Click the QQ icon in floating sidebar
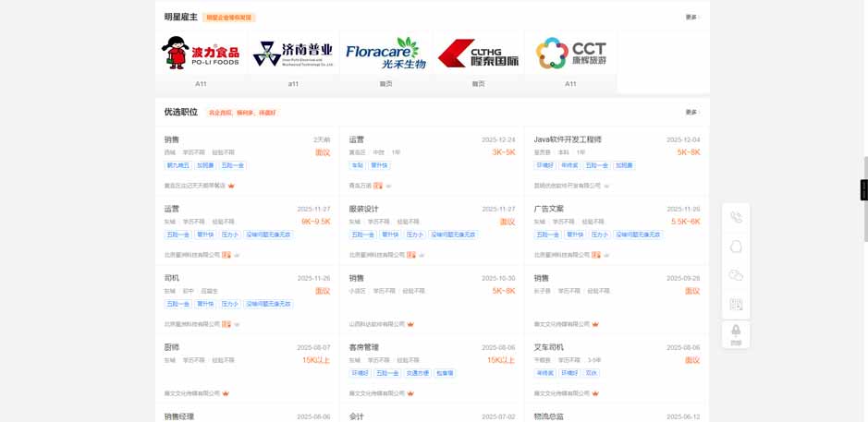This screenshot has height=422, width=868. point(736,247)
